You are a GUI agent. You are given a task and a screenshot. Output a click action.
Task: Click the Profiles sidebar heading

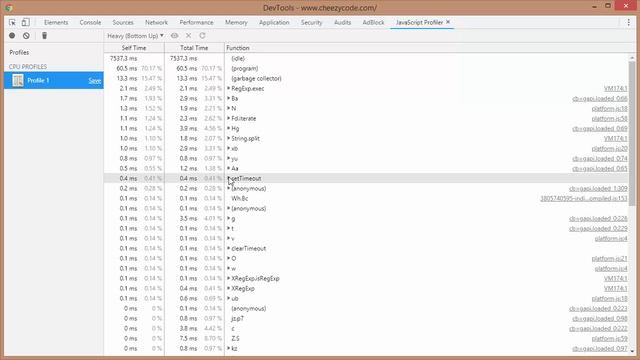point(19,53)
